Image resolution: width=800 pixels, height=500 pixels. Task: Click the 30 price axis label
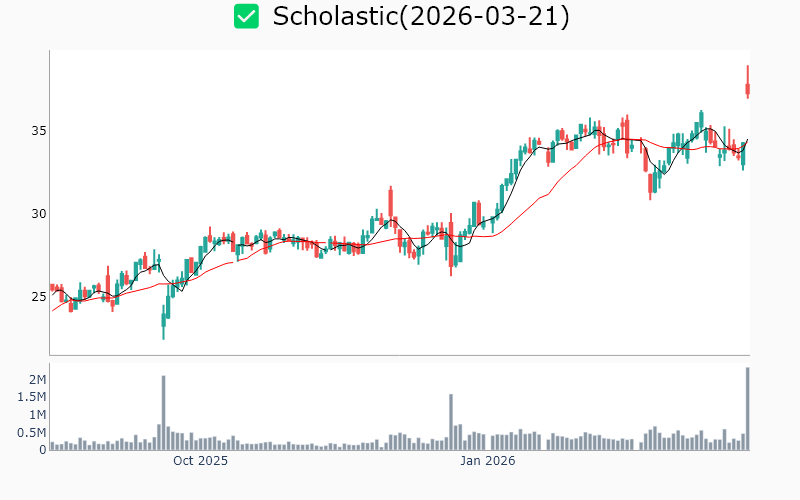click(35, 213)
